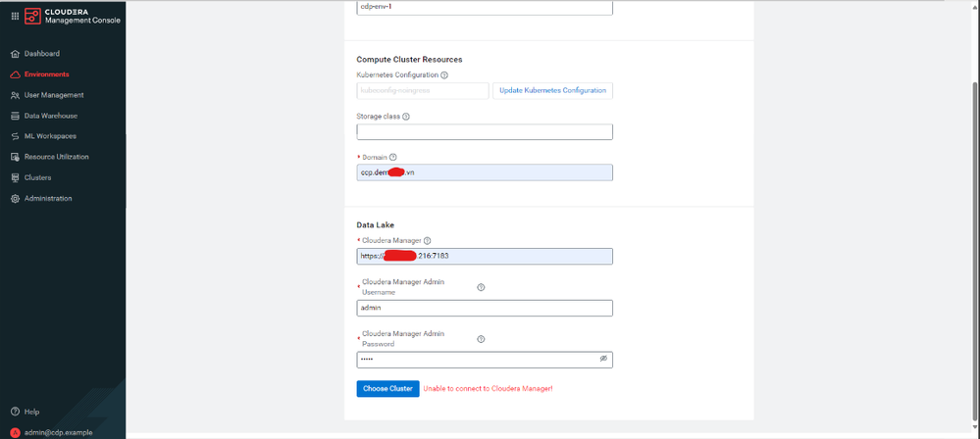
Task: Click the Help question mark icon
Action: 15,413
